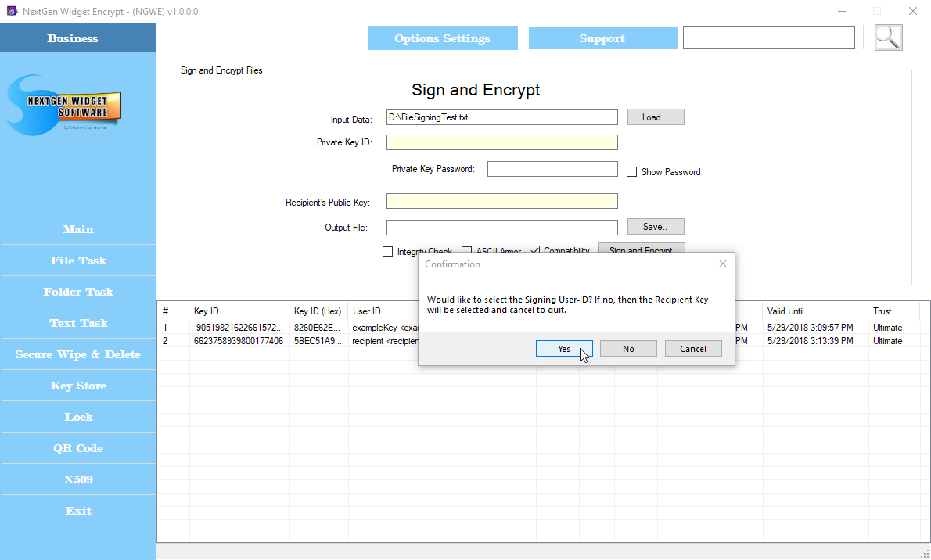The height and width of the screenshot is (560, 931).
Task: Click the magnifying glass search icon
Action: tap(888, 38)
